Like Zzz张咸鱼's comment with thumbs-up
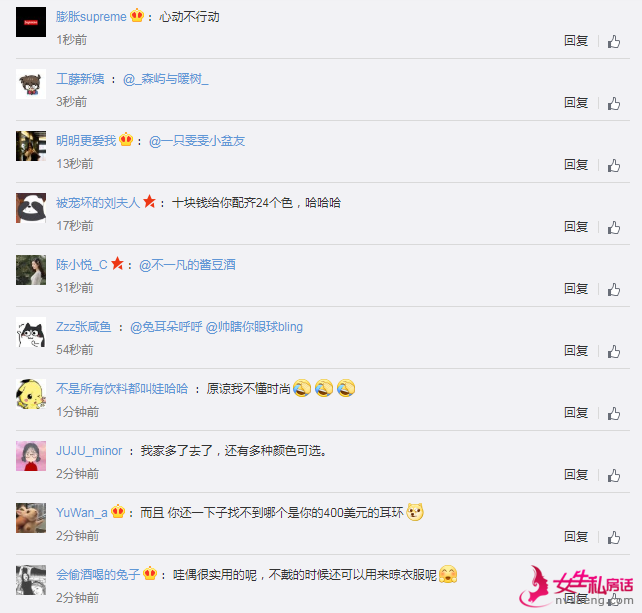This screenshot has width=642, height=613. [x=613, y=351]
